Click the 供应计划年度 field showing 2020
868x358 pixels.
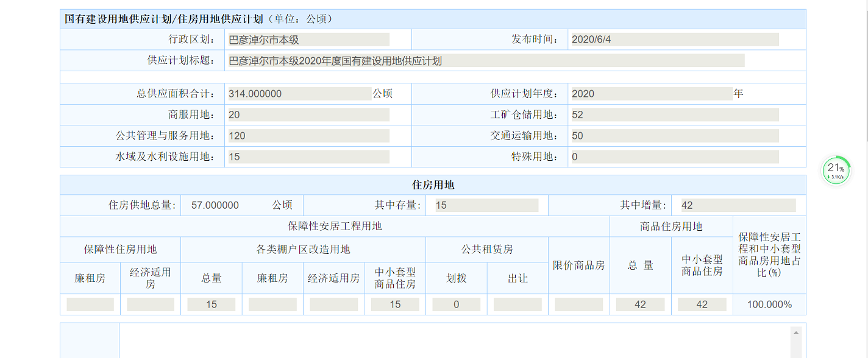(x=651, y=94)
